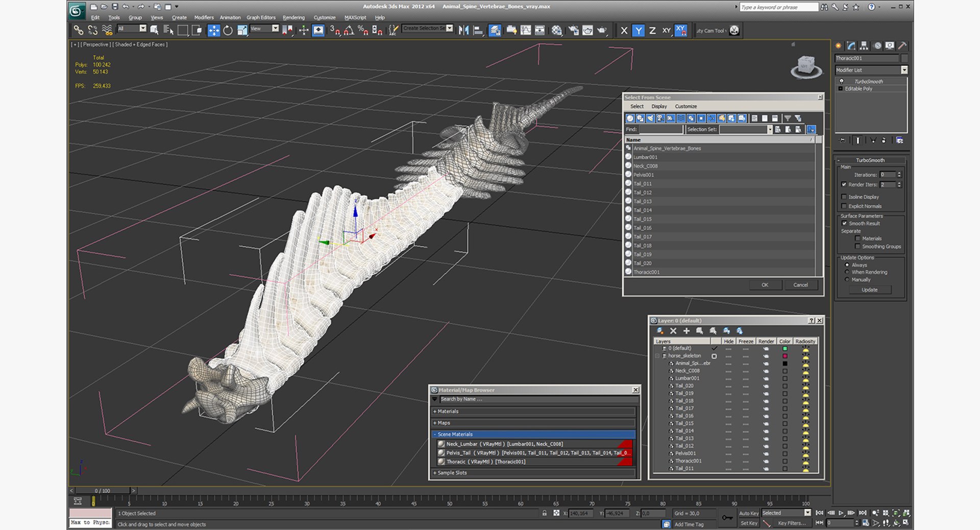Restrict to X axis constraint
This screenshot has height=530, width=980.
click(624, 31)
